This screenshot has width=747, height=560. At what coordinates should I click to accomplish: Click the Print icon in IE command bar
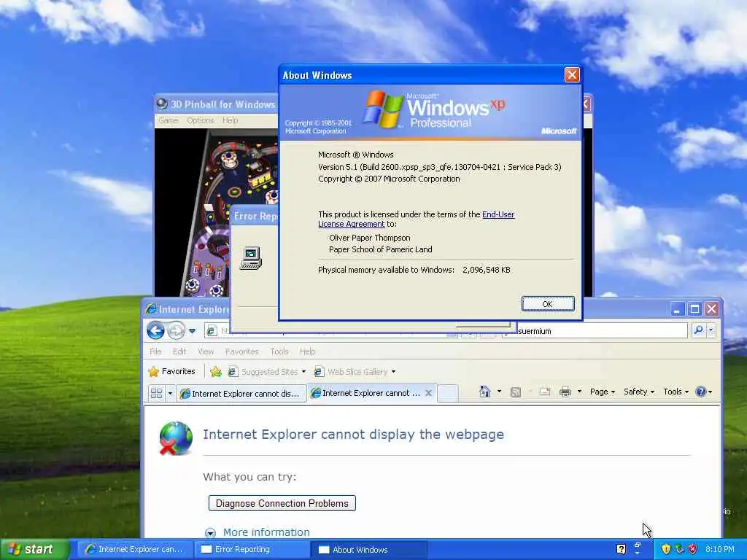click(565, 392)
